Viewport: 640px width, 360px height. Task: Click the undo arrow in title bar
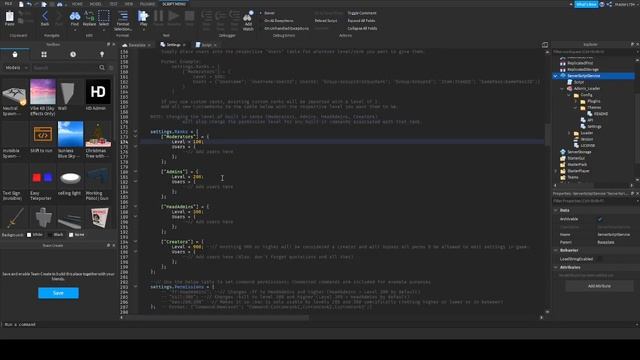29,4
